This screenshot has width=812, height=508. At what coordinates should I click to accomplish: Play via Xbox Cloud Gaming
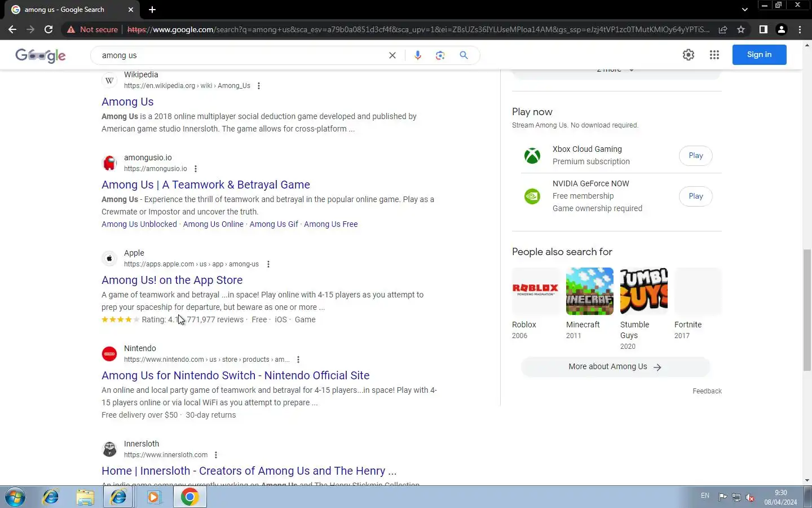coord(696,156)
